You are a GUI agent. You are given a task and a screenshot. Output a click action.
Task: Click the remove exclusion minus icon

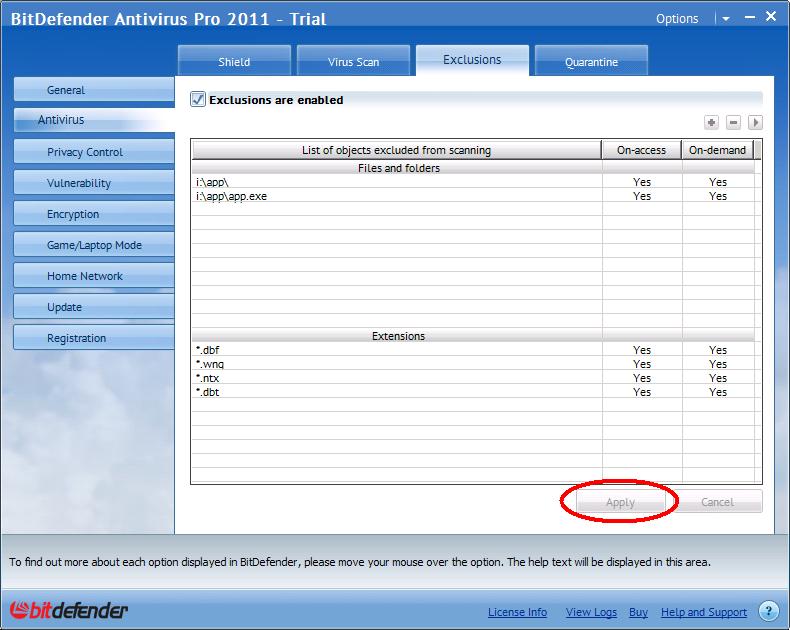click(x=733, y=123)
